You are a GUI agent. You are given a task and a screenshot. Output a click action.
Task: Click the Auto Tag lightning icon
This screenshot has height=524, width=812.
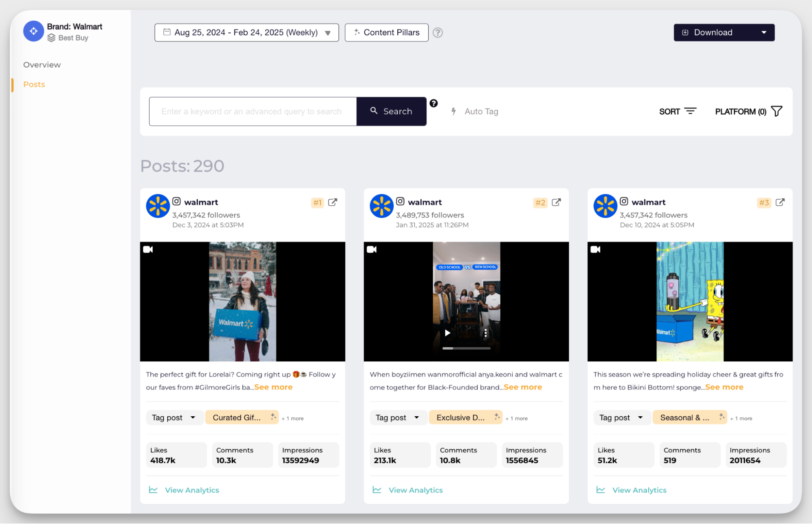[x=454, y=111]
